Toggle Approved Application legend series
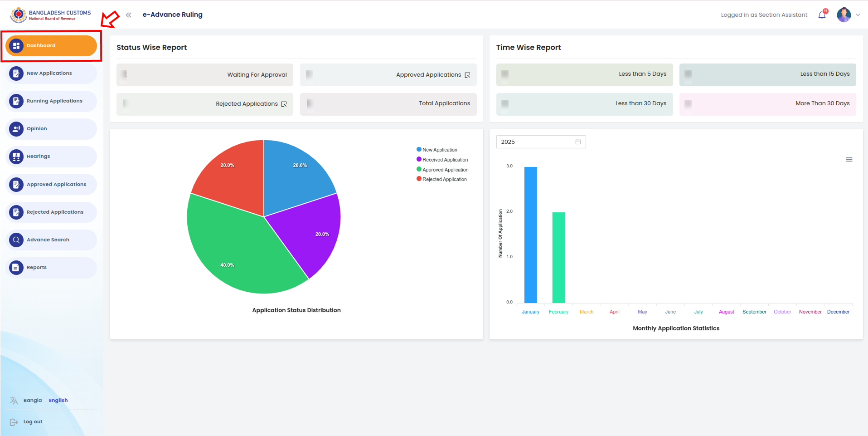 (x=442, y=170)
